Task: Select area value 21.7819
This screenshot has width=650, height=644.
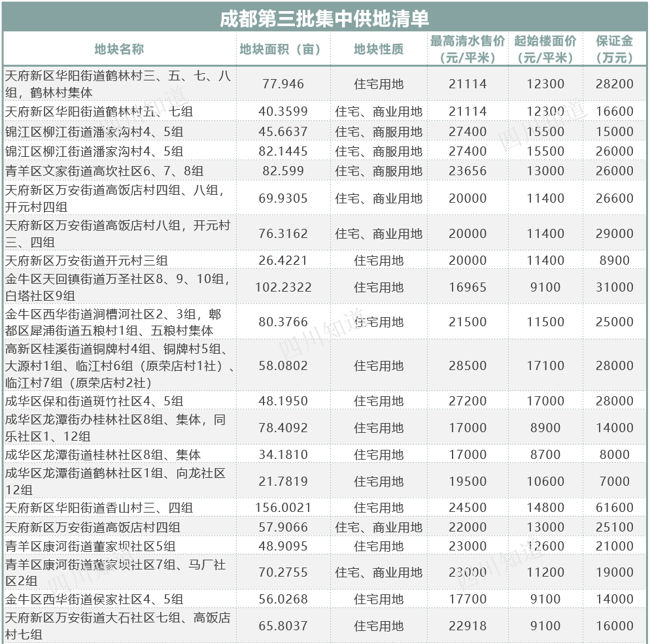Action: (283, 481)
